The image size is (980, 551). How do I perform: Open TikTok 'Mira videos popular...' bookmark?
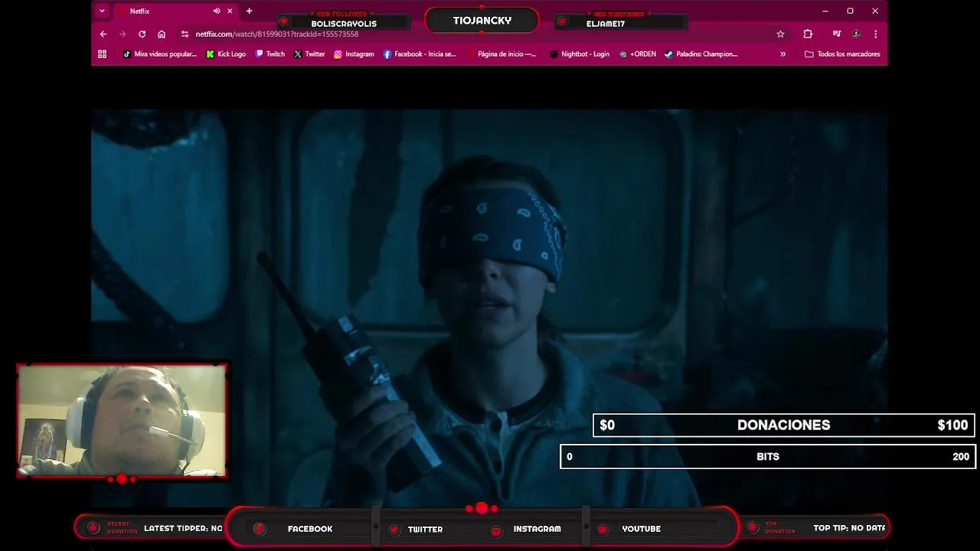(x=160, y=54)
